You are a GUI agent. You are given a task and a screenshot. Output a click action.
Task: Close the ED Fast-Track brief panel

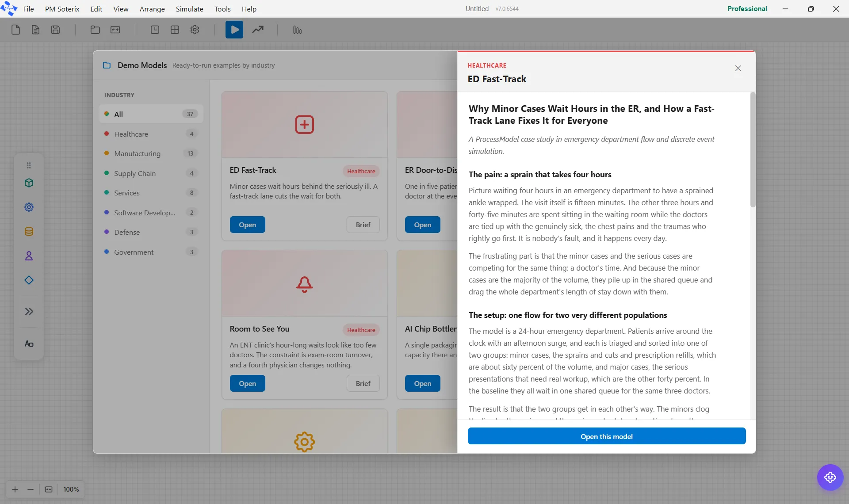[738, 68]
